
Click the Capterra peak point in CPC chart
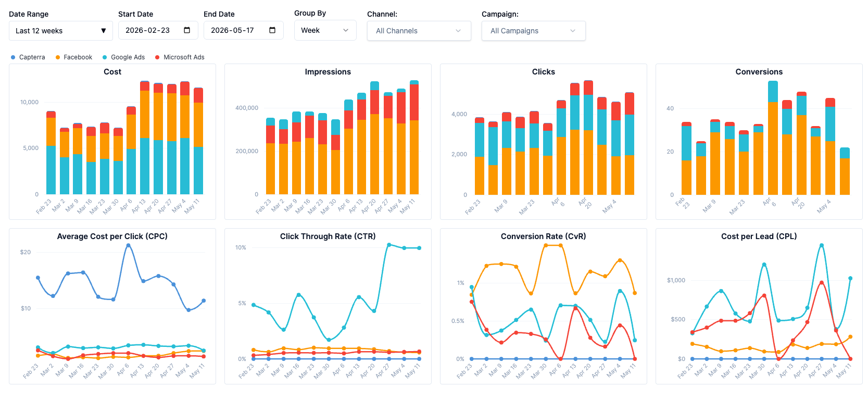[x=128, y=245]
